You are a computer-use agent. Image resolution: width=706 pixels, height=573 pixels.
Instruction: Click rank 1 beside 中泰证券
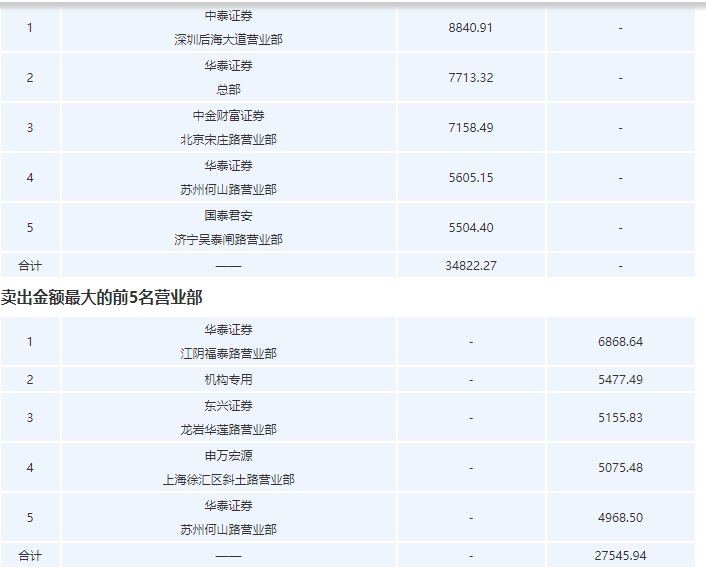tap(30, 28)
